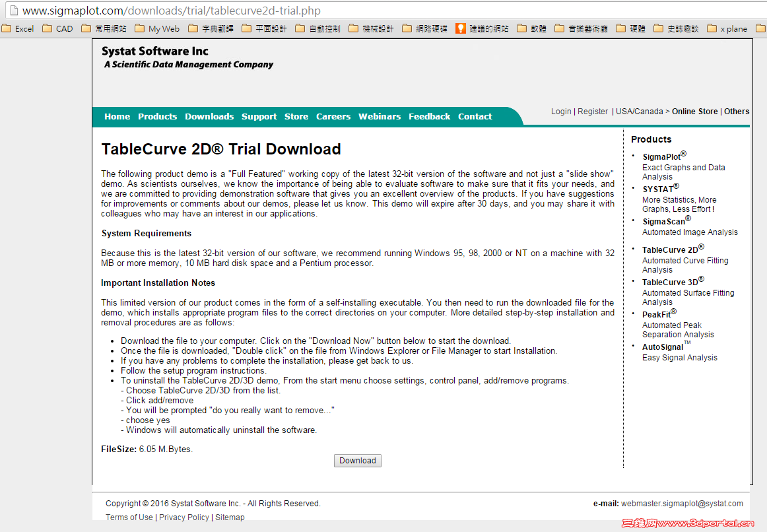767x532 pixels.
Task: Click the page icon in address bar
Action: (14, 11)
